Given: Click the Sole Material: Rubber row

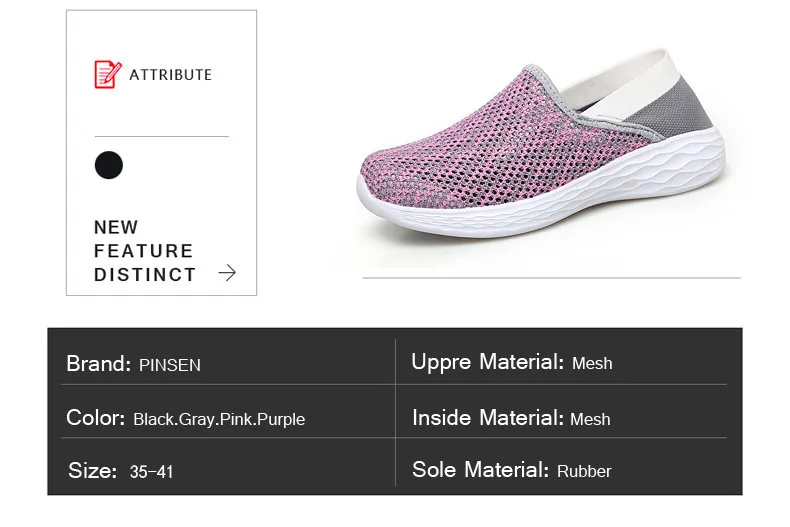Looking at the screenshot, I should point(561,470).
